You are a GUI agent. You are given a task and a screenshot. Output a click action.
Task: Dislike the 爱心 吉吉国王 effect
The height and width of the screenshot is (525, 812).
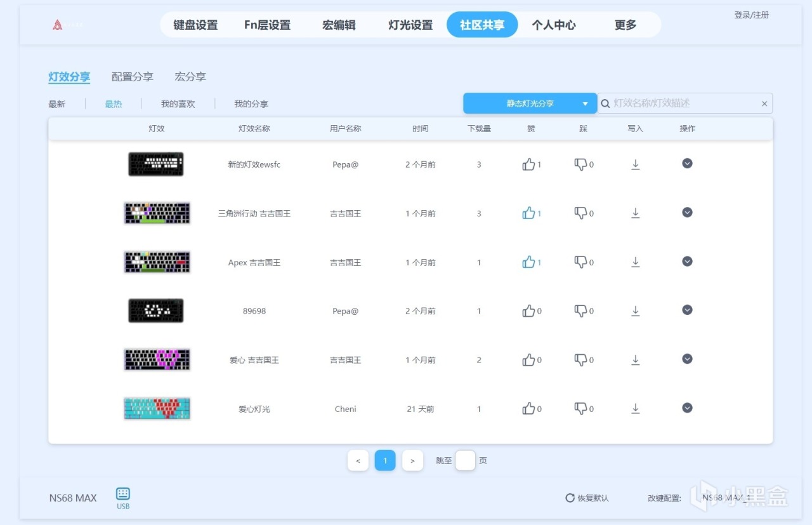pos(580,360)
